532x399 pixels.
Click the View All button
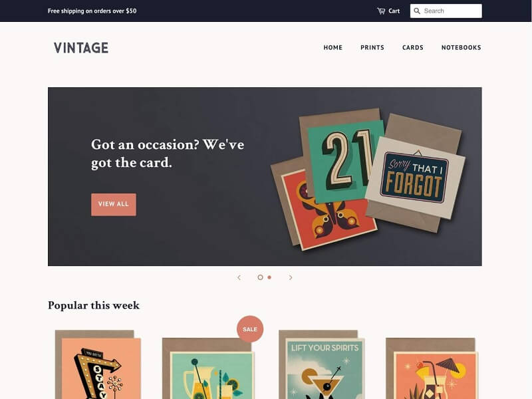click(114, 205)
